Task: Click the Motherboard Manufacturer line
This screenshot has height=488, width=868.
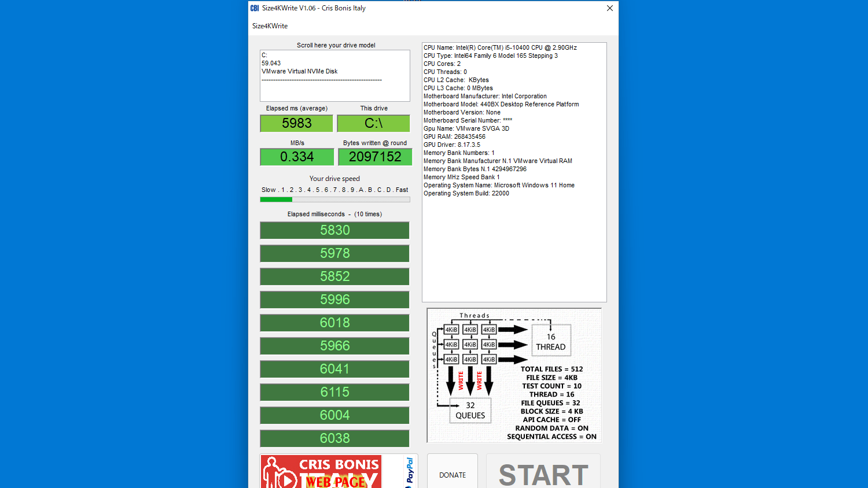Action: tap(485, 96)
